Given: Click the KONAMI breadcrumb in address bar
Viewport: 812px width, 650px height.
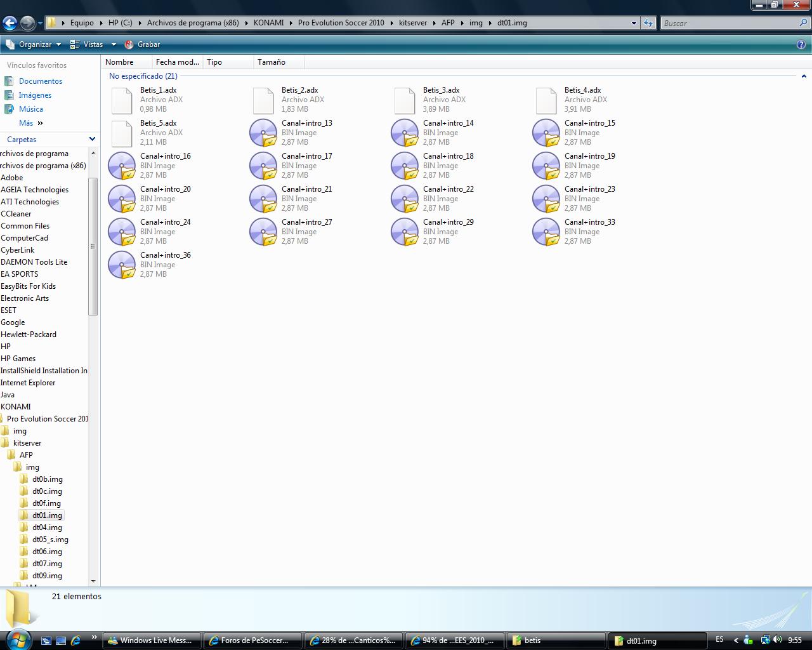Looking at the screenshot, I should point(268,23).
